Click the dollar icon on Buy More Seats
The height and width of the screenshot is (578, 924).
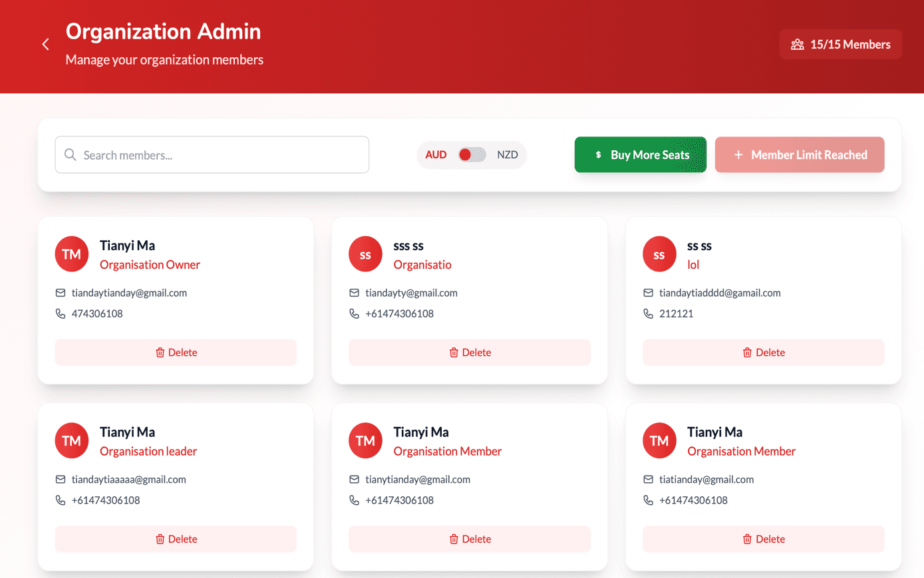click(597, 154)
